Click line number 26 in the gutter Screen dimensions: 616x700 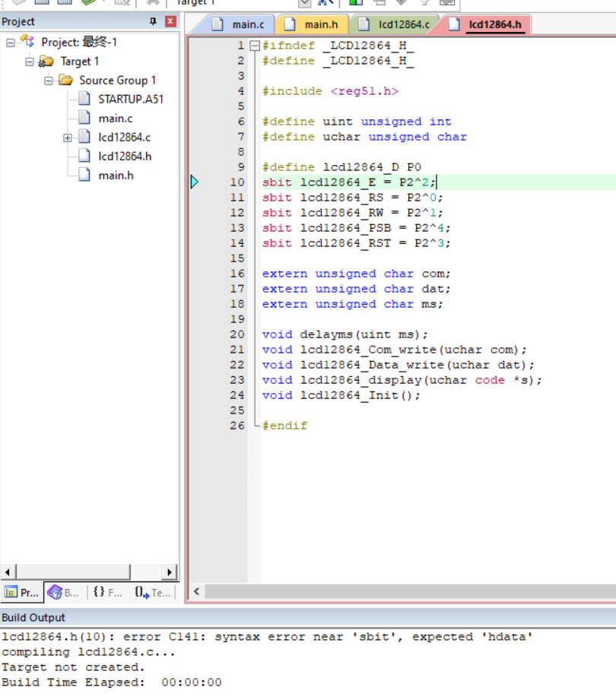click(237, 426)
